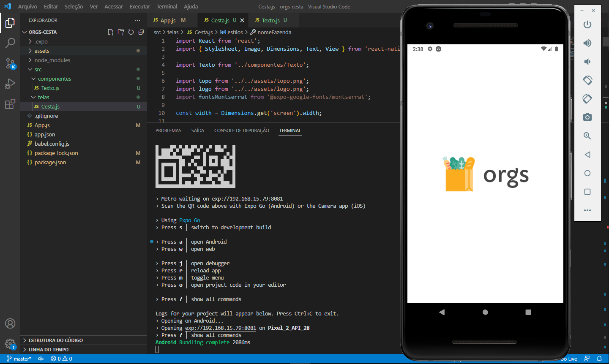Click the Metro exp://192.168.15.79:8081 link
Viewport: 609px width, 364px height.
247,199
